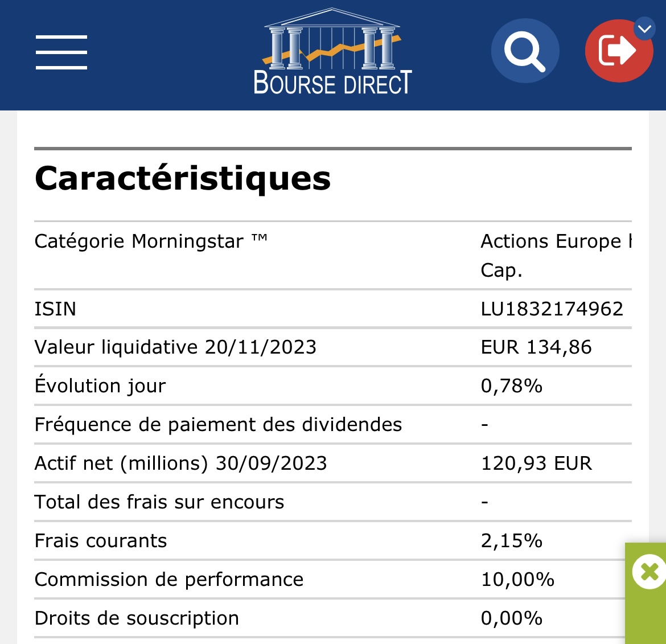Click the Évolution jour label

coord(100,385)
